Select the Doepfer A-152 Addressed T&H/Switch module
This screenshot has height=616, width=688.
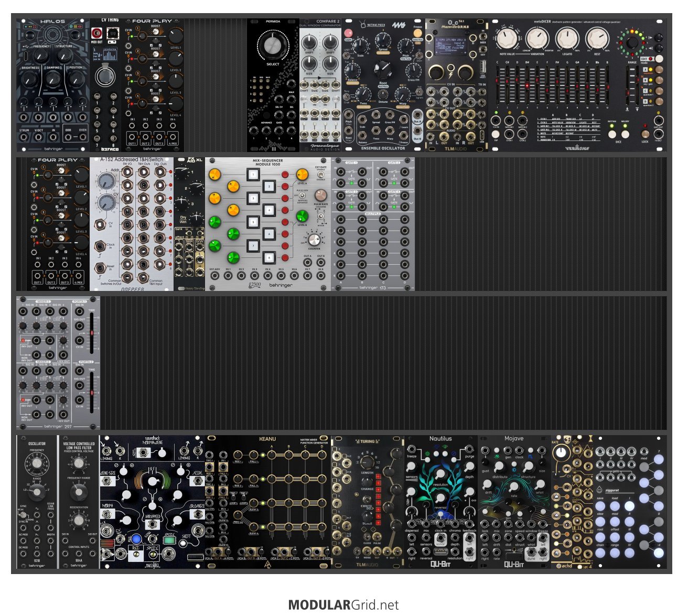pos(132,224)
